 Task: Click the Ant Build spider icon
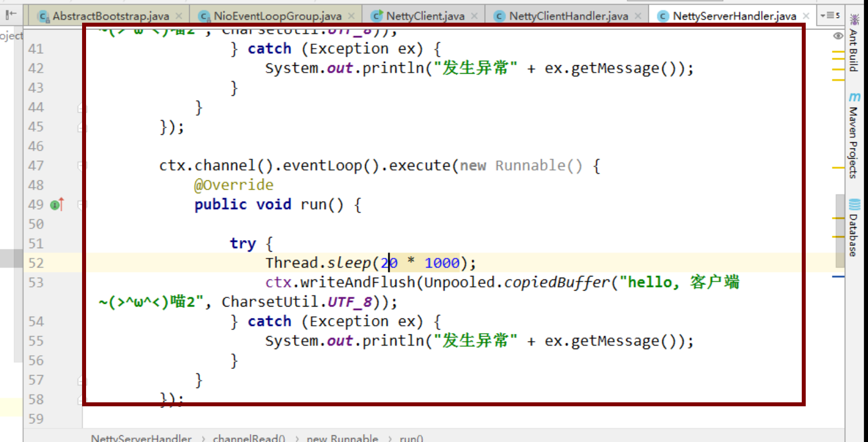point(854,20)
